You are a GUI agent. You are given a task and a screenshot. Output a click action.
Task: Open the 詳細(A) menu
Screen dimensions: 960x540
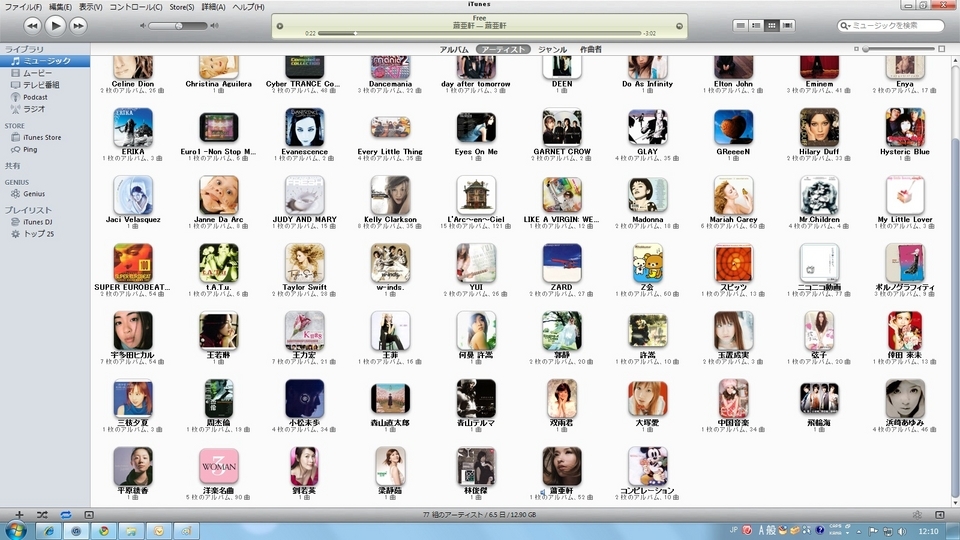[213, 7]
